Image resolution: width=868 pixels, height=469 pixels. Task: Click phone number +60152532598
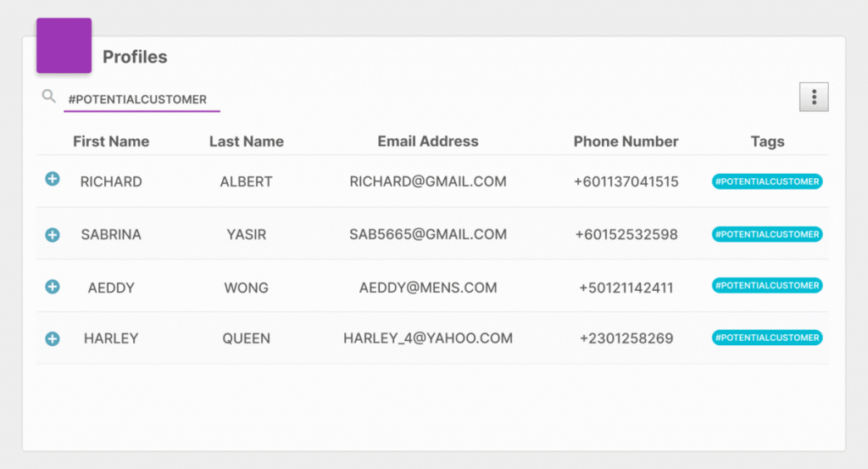pos(626,235)
